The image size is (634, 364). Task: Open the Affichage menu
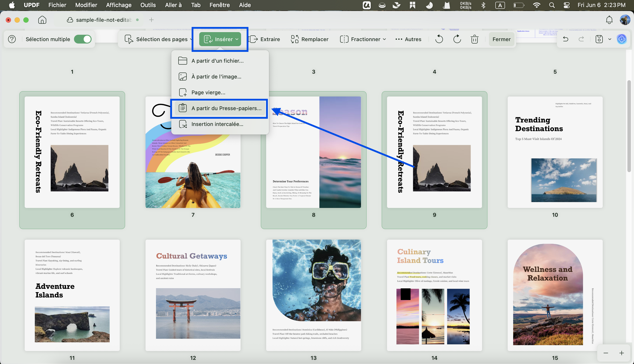pyautogui.click(x=119, y=5)
